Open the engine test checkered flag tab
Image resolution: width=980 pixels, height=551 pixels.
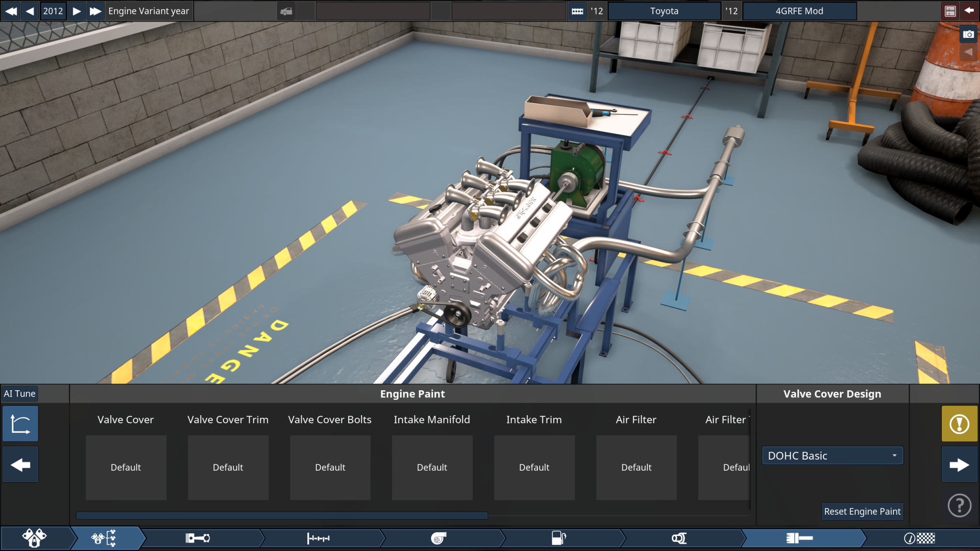[x=919, y=538]
